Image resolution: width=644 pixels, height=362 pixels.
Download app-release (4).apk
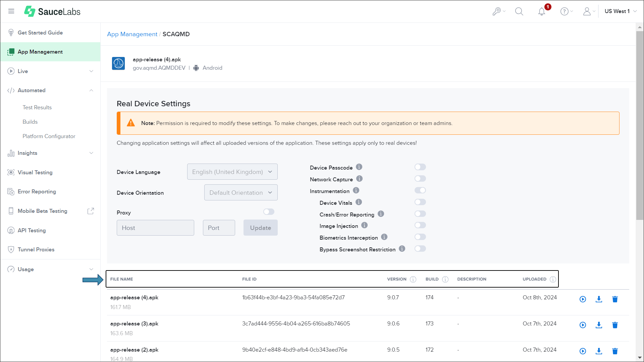(x=599, y=299)
